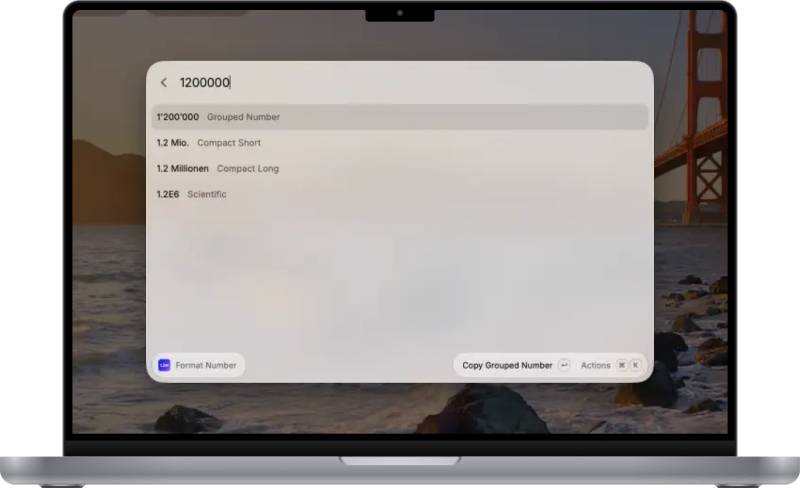The width and height of the screenshot is (800, 488).
Task: Choose the 1.2 Millionen Compact Long result
Action: click(399, 168)
